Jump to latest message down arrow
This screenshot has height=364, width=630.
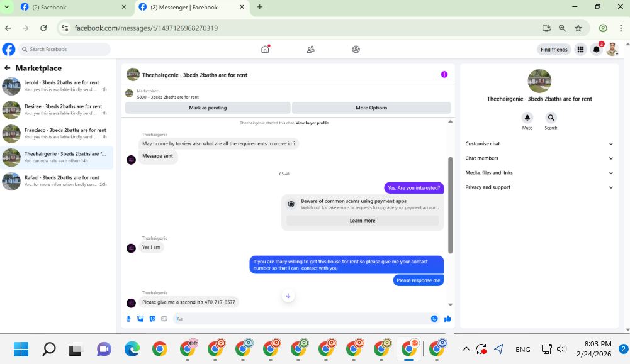288,295
